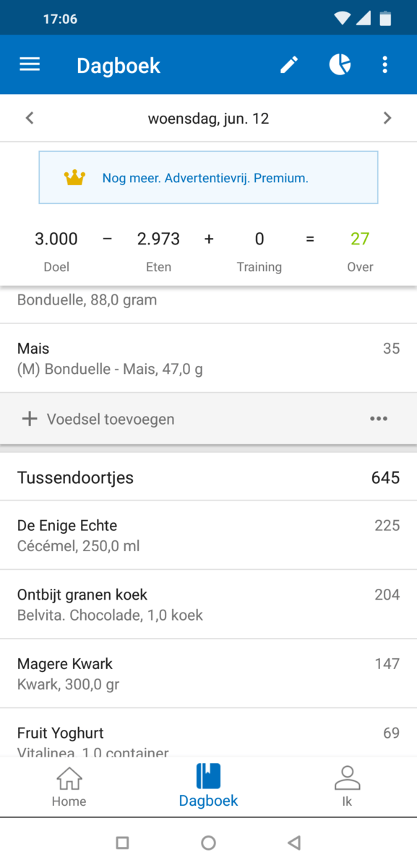Viewport: 417px width, 868px height.
Task: Tap the green Over calories value 27
Action: coord(360,239)
